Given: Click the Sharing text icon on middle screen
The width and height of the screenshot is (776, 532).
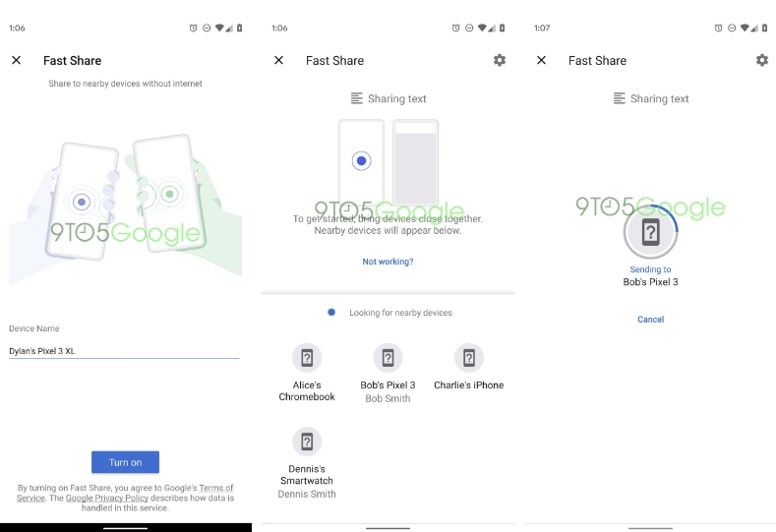Looking at the screenshot, I should [357, 98].
